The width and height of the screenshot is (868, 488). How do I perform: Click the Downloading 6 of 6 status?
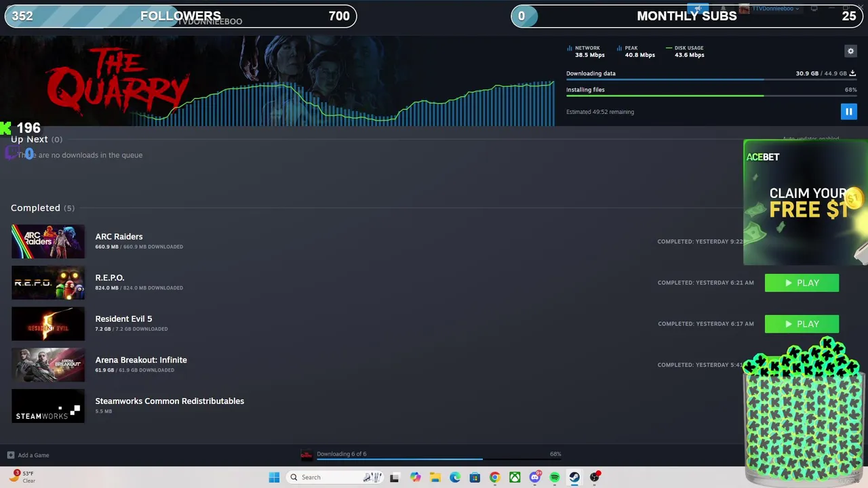pos(342,454)
